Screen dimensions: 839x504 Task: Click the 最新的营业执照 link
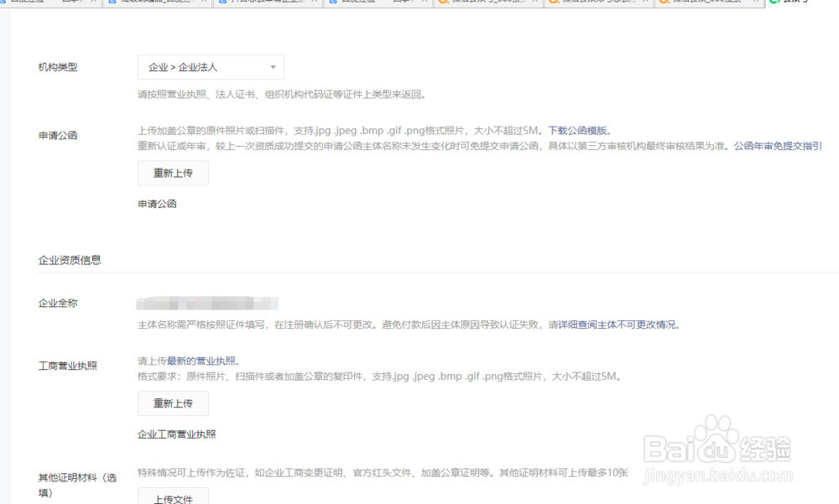coord(201,361)
